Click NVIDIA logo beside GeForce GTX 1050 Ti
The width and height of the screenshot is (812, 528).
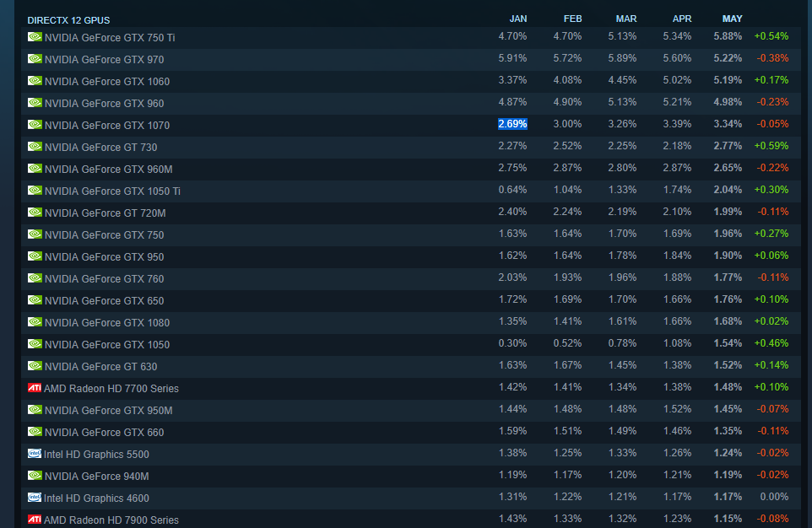tap(35, 191)
